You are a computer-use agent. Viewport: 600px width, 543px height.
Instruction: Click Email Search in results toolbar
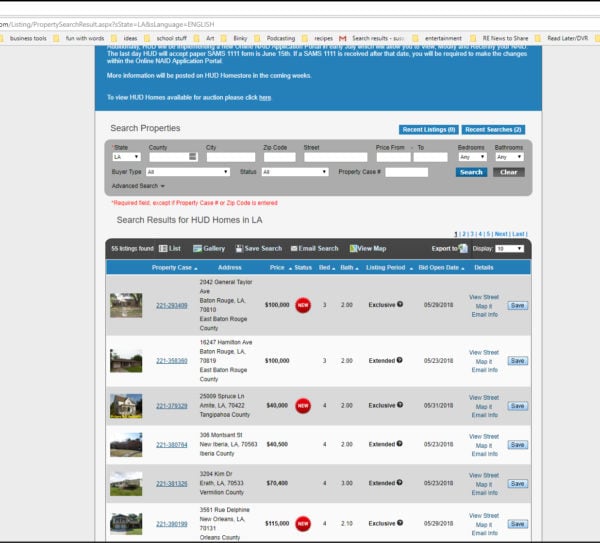315,248
